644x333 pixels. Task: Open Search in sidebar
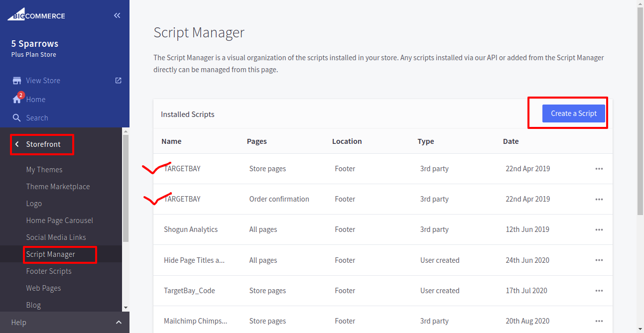[37, 118]
